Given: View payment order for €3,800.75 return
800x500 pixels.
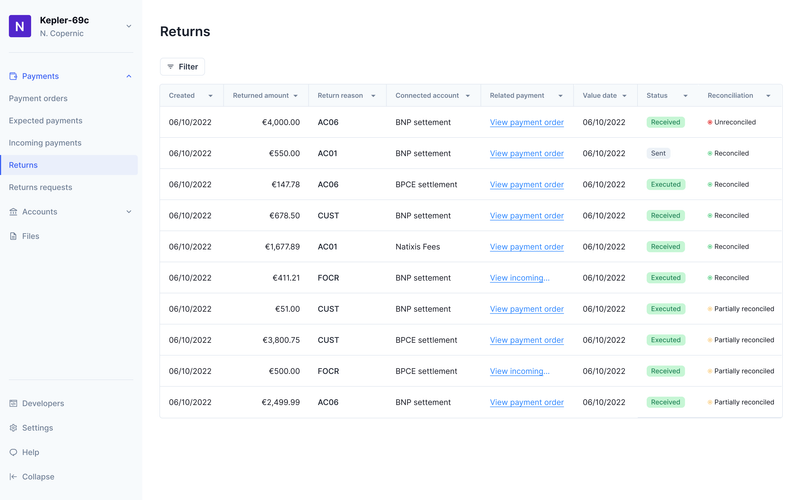Looking at the screenshot, I should coord(527,340).
